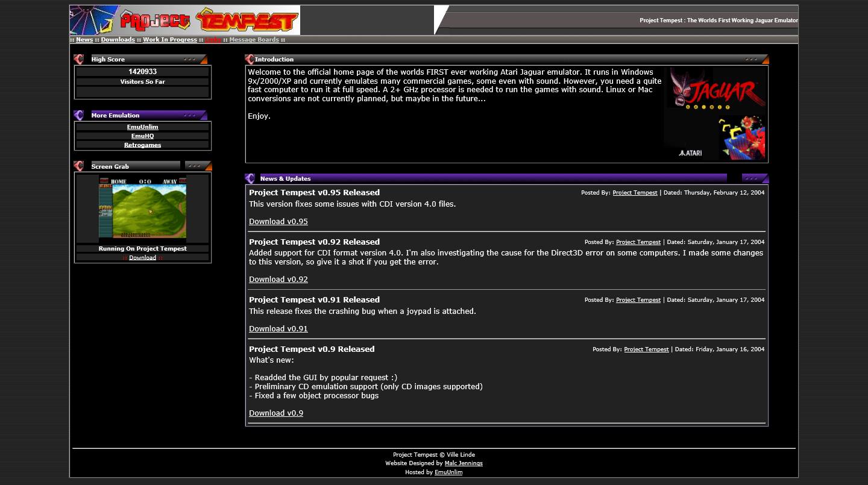The image size is (868, 485).
Task: Click the 'Project Tempest v0.9 Released' headline
Action: [x=312, y=349]
